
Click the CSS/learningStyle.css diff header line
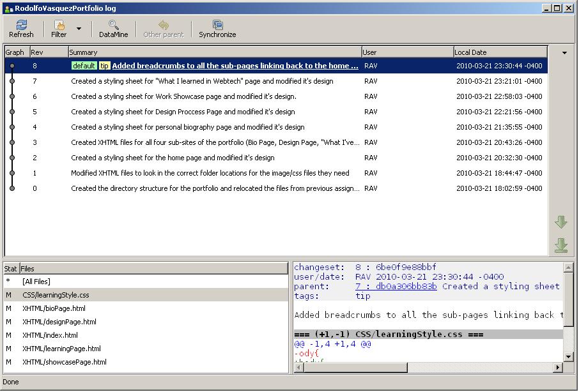pyautogui.click(x=428, y=334)
